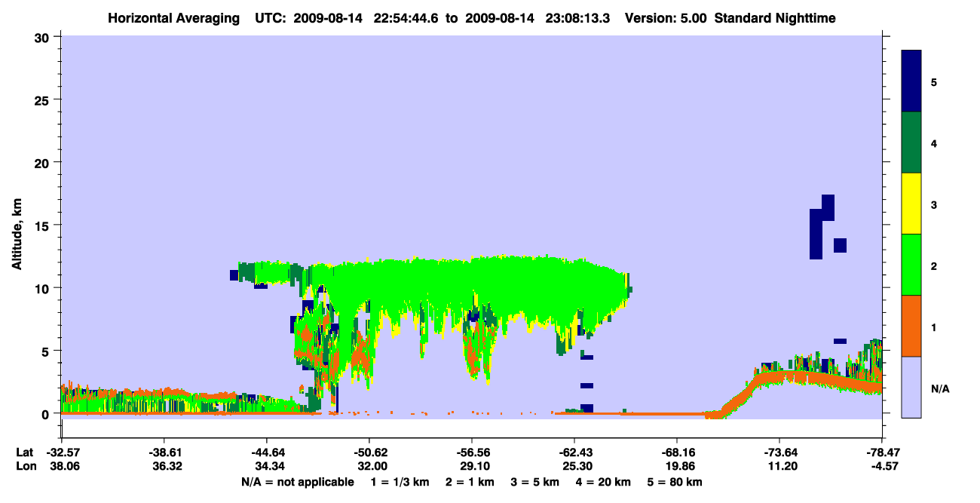The width and height of the screenshot is (980, 503).
Task: Click the latitude value -56.56
Action: click(x=471, y=452)
